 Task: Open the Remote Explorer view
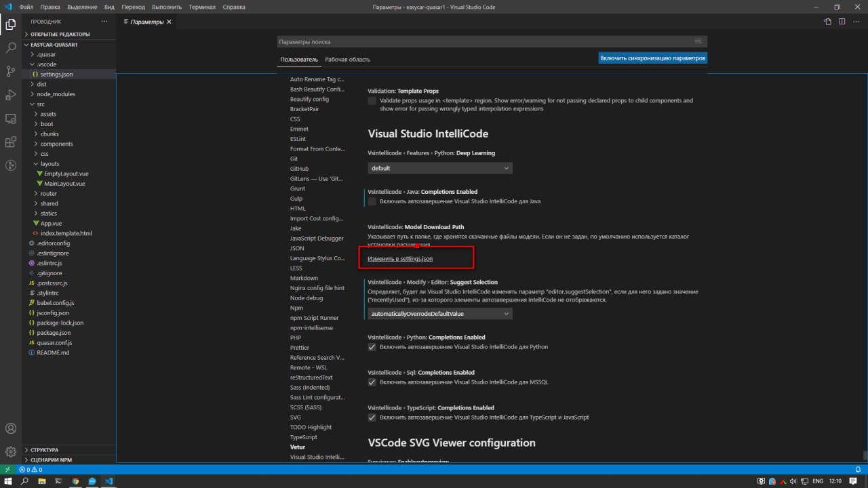coord(11,119)
